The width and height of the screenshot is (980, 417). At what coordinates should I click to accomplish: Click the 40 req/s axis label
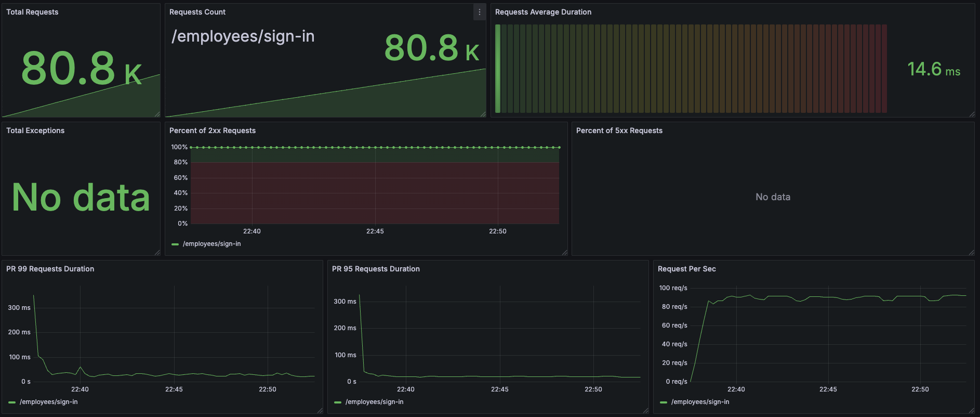point(674,344)
